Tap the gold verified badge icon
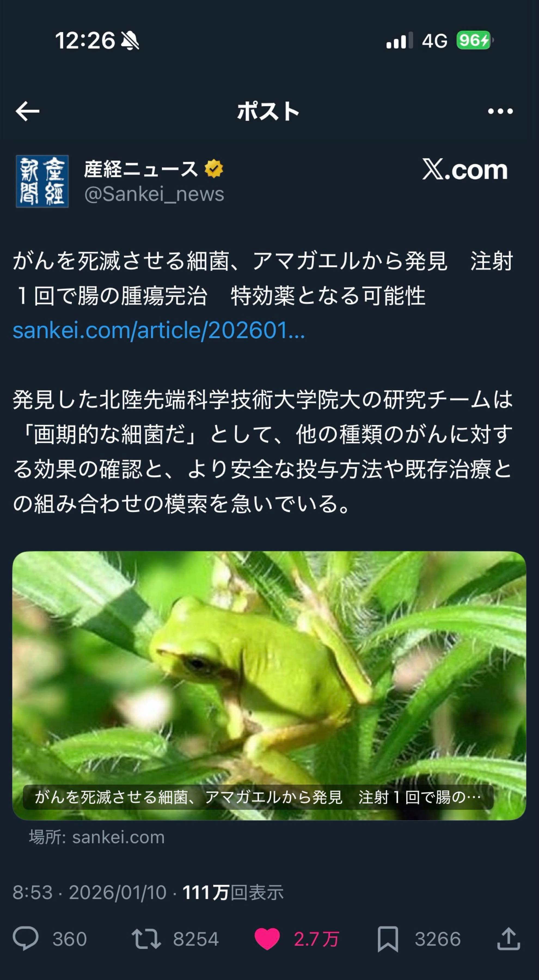The height and width of the screenshot is (980, 539). coord(214,169)
